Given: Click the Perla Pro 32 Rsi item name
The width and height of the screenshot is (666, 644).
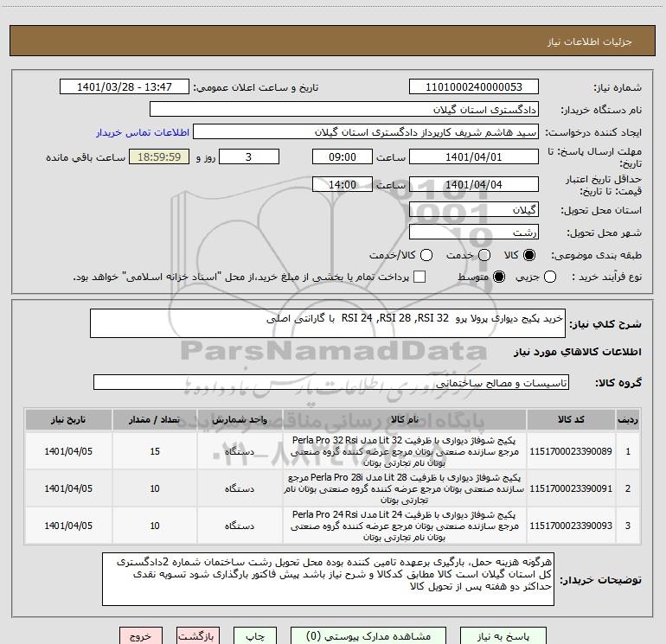Looking at the screenshot, I should point(405,451).
